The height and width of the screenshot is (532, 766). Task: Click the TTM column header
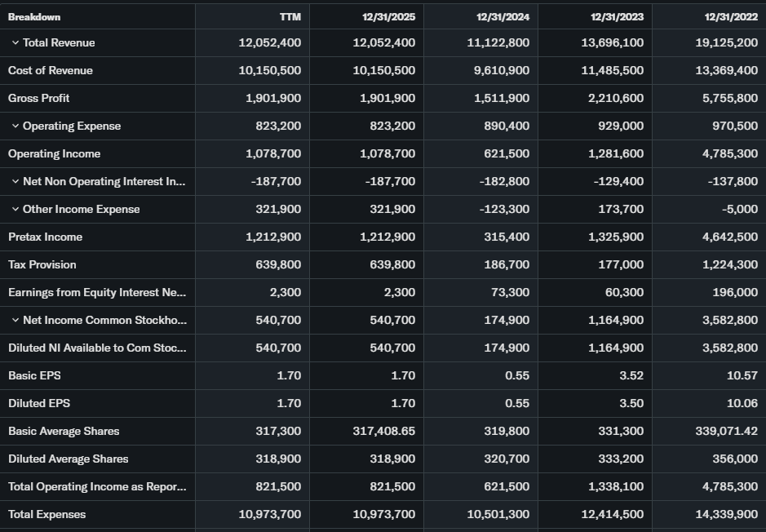coord(290,17)
